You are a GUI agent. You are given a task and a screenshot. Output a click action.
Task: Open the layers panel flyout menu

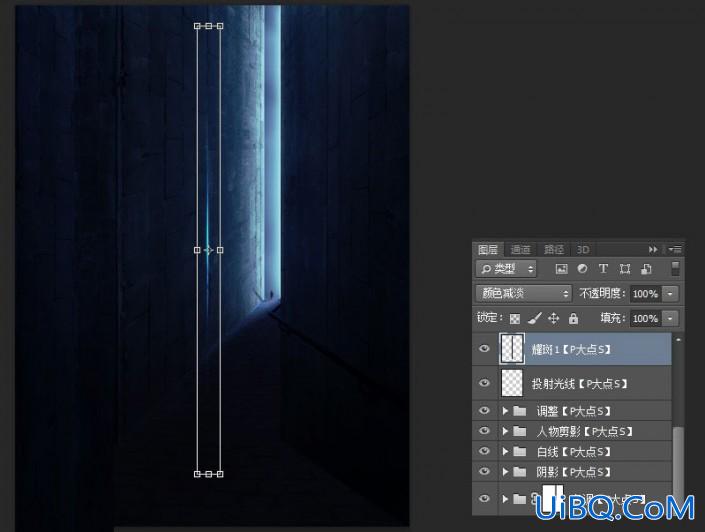coord(675,249)
